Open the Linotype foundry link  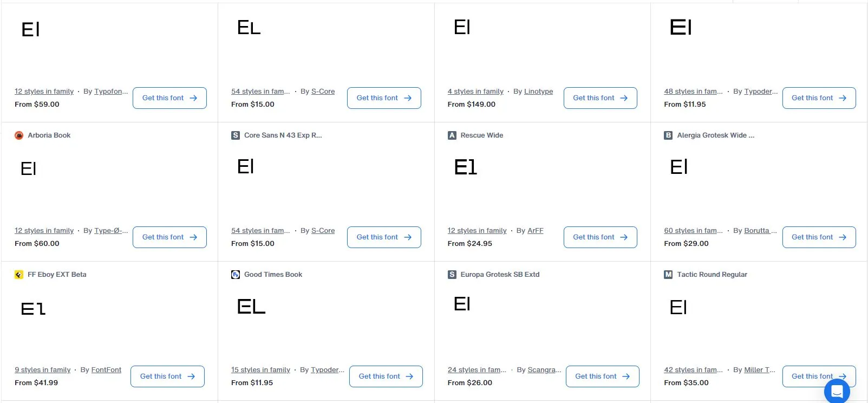pos(538,92)
